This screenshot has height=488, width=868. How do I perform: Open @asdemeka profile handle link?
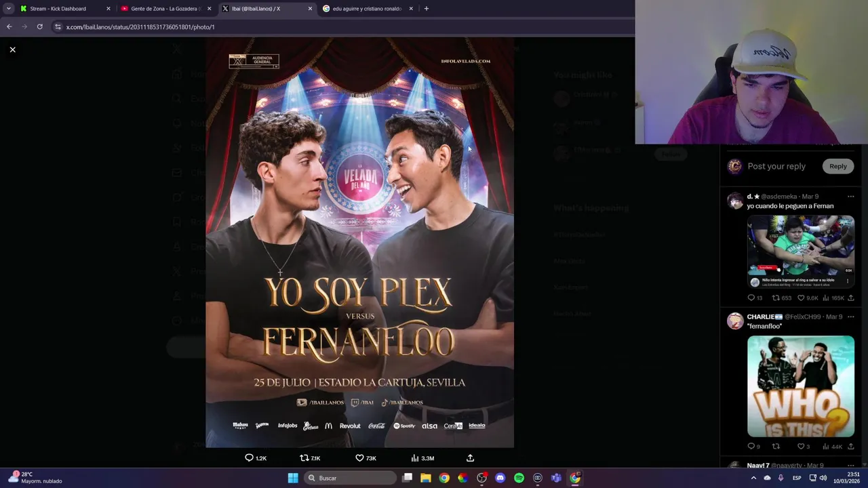tap(779, 197)
